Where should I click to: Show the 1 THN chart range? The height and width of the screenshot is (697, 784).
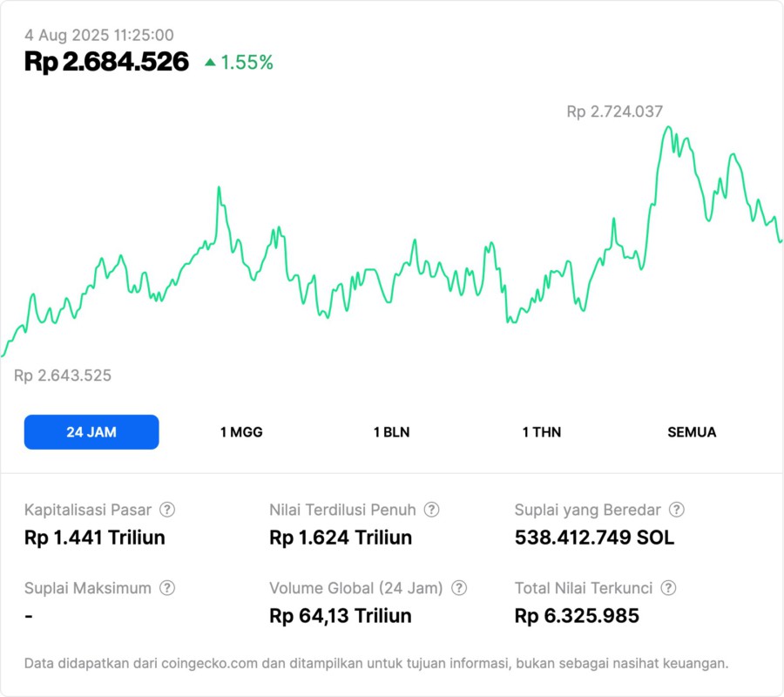tap(542, 432)
